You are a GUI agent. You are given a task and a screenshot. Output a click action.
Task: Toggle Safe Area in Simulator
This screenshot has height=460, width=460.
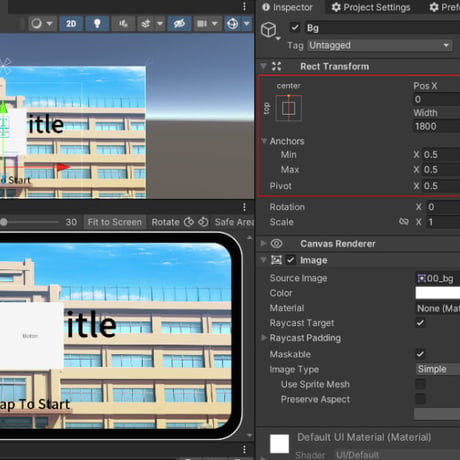coord(235,222)
